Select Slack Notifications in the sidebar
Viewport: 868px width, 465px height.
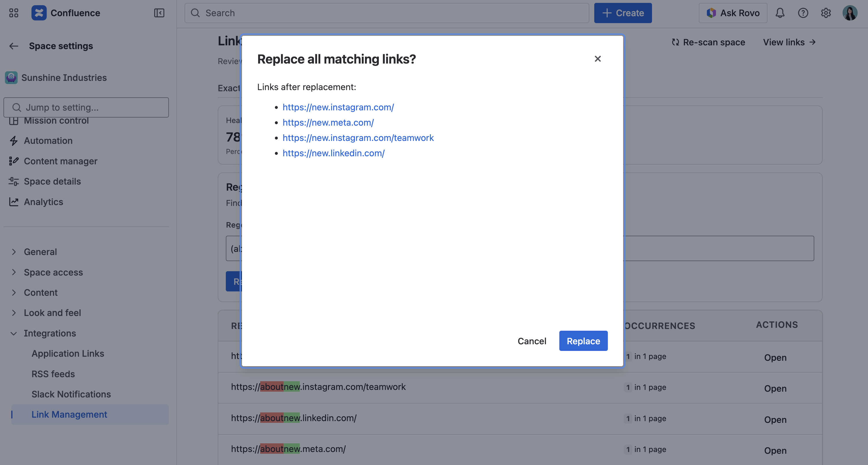[71, 394]
